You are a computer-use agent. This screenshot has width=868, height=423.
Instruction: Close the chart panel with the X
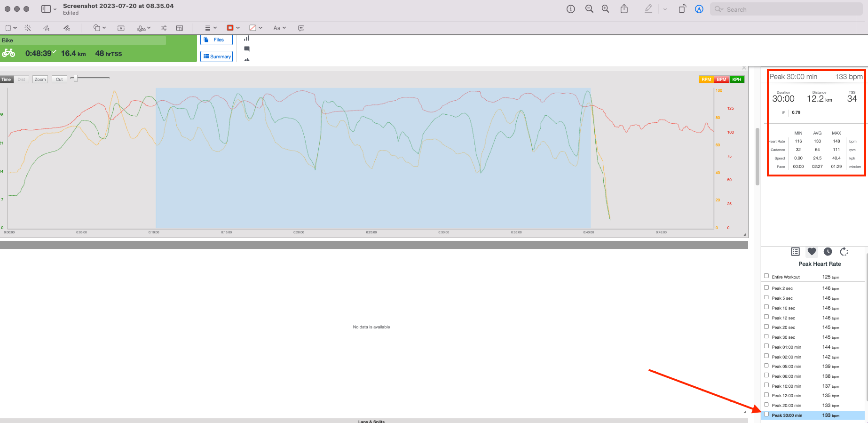click(x=744, y=68)
